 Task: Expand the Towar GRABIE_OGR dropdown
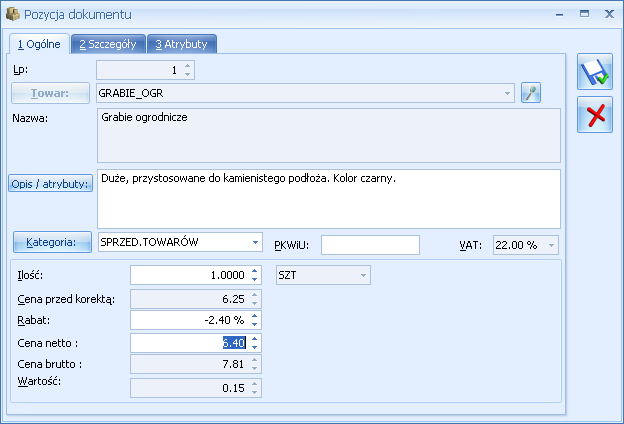[507, 93]
